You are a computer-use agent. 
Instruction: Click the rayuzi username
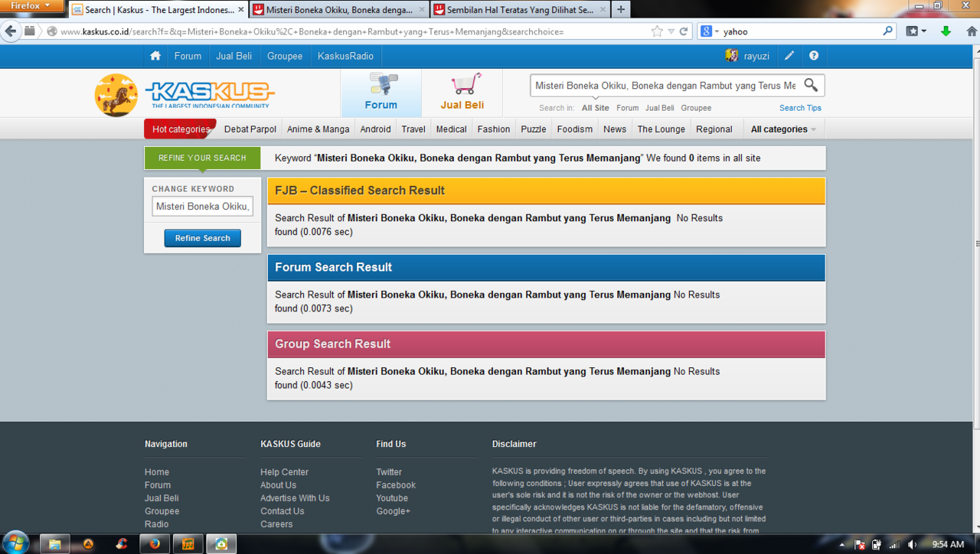click(756, 56)
